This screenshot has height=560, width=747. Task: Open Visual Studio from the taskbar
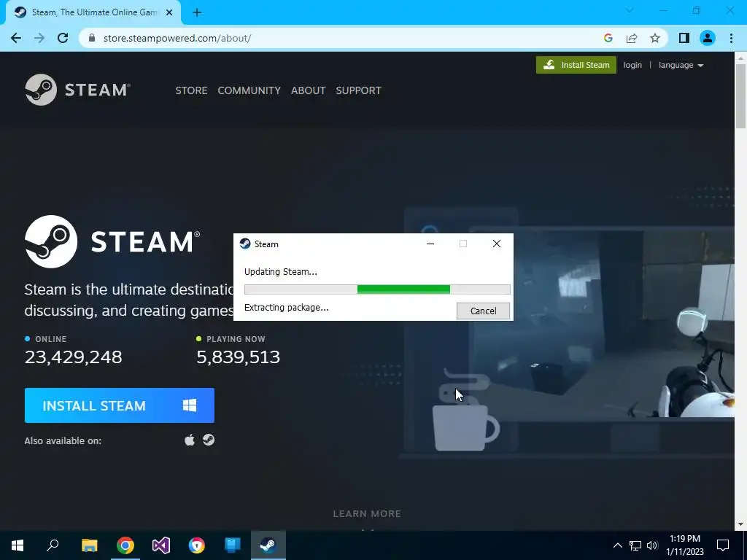tap(161, 545)
